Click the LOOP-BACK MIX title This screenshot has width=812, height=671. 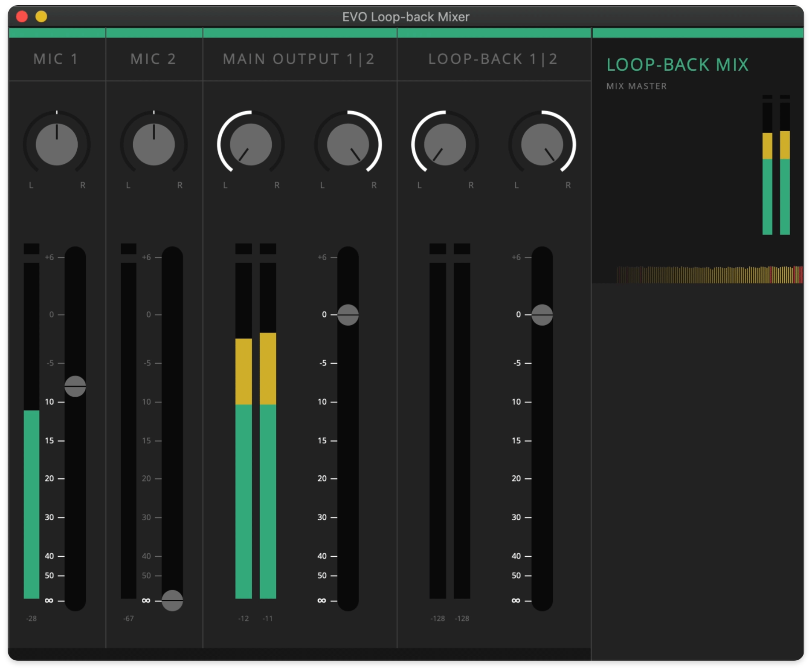tap(677, 65)
